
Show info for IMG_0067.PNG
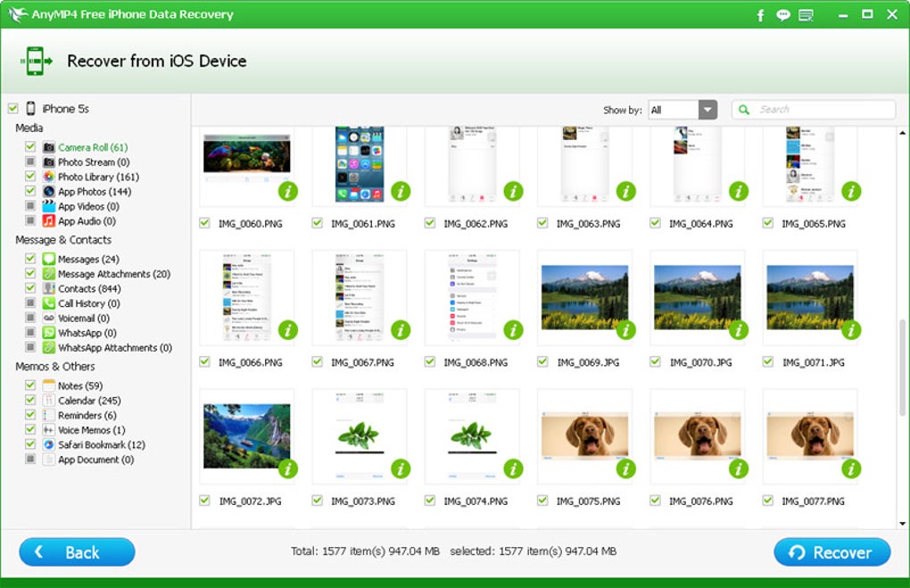tap(401, 330)
